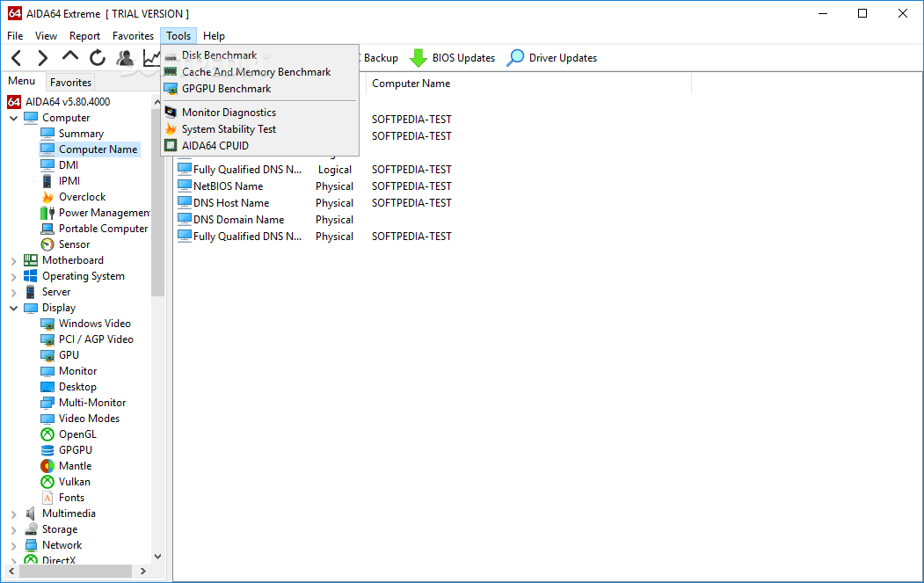Click the Driver Updates magnifier icon

point(515,58)
